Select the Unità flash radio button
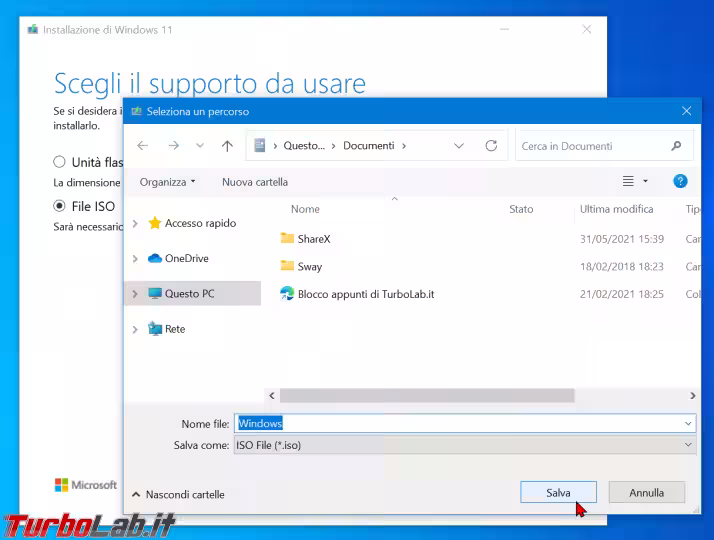 (x=59, y=162)
